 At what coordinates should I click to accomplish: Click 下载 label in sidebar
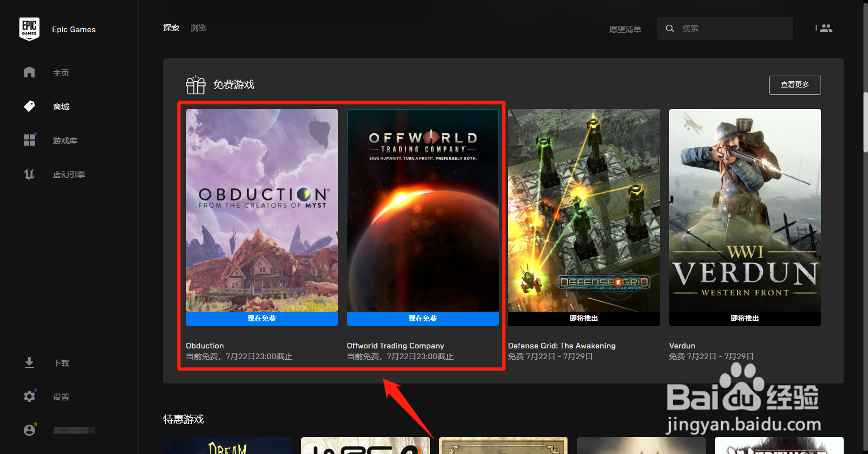point(61,363)
